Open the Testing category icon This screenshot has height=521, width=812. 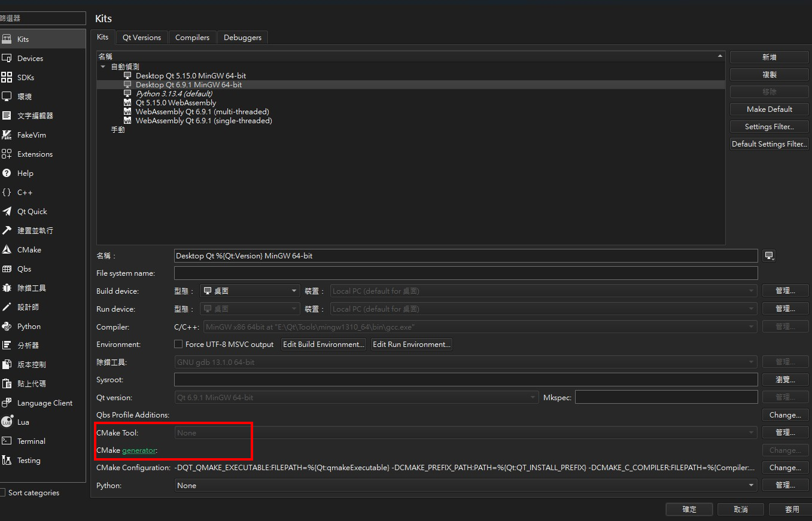7,460
